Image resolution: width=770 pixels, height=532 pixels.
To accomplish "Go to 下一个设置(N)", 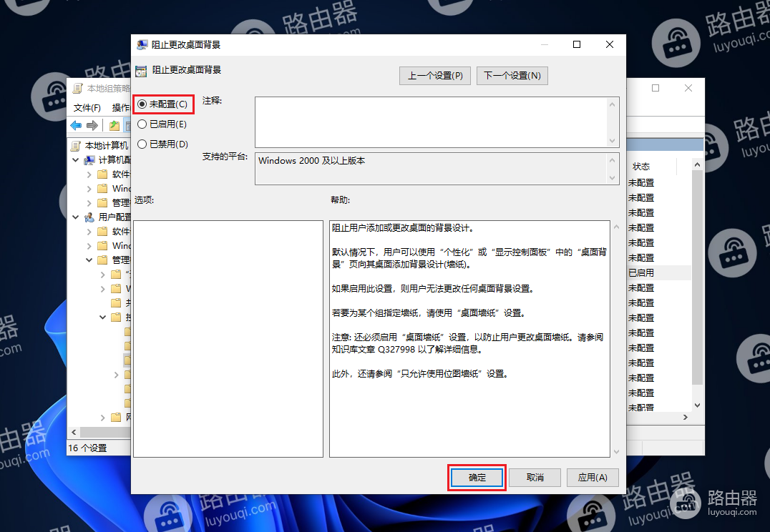I will click(512, 76).
